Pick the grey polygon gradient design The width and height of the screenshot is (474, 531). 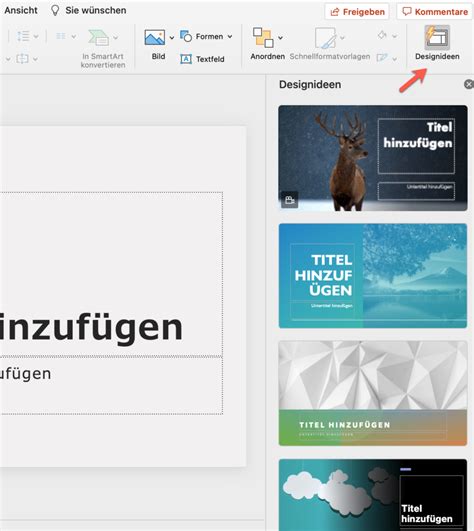(373, 393)
